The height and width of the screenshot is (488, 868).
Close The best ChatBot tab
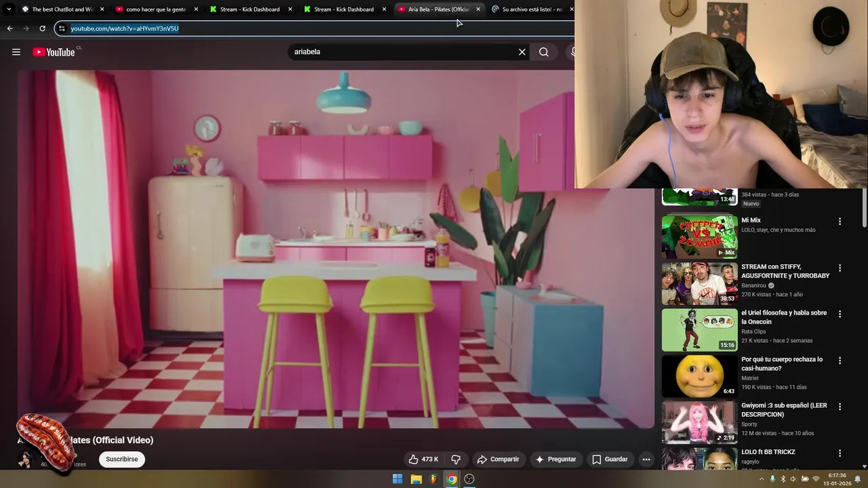(102, 9)
